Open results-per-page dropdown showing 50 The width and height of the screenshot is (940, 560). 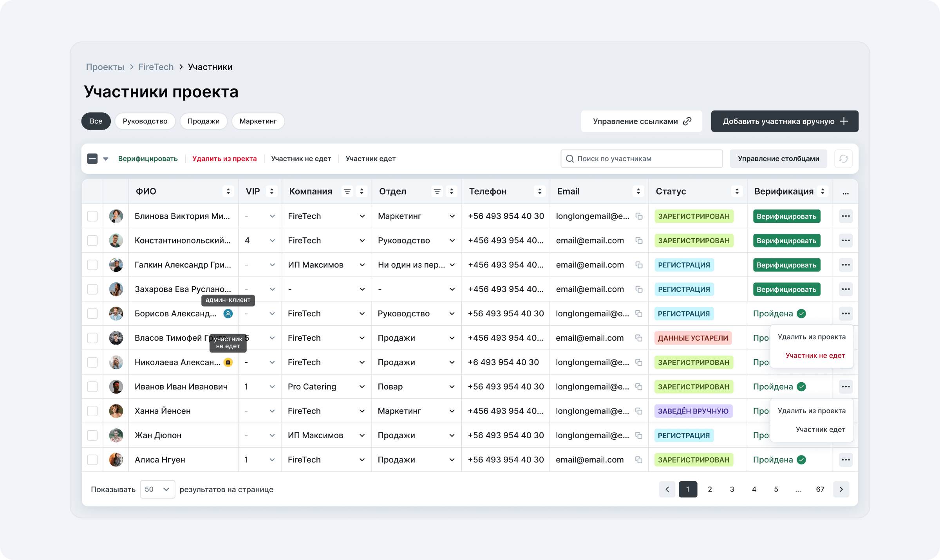point(157,489)
